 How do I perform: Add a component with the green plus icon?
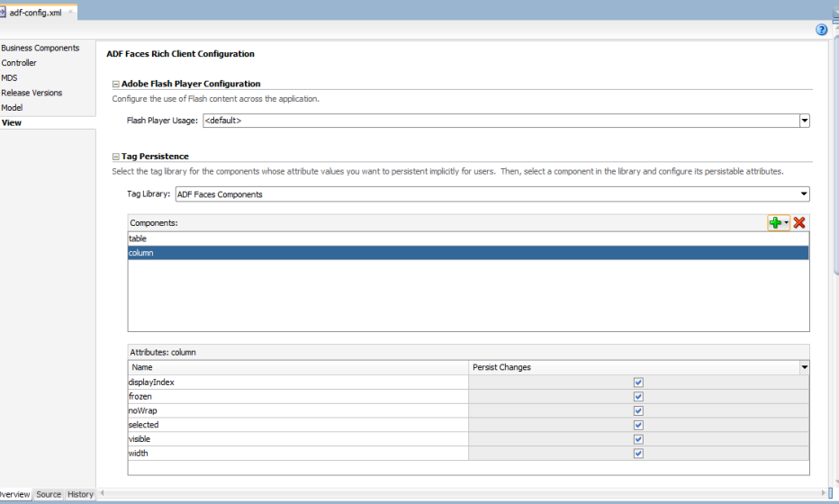775,222
